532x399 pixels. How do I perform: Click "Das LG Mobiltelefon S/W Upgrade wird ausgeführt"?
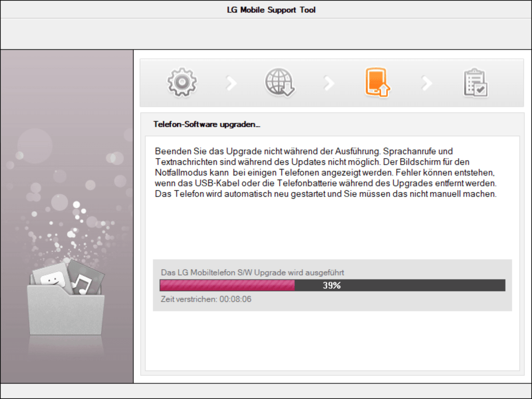253,272
